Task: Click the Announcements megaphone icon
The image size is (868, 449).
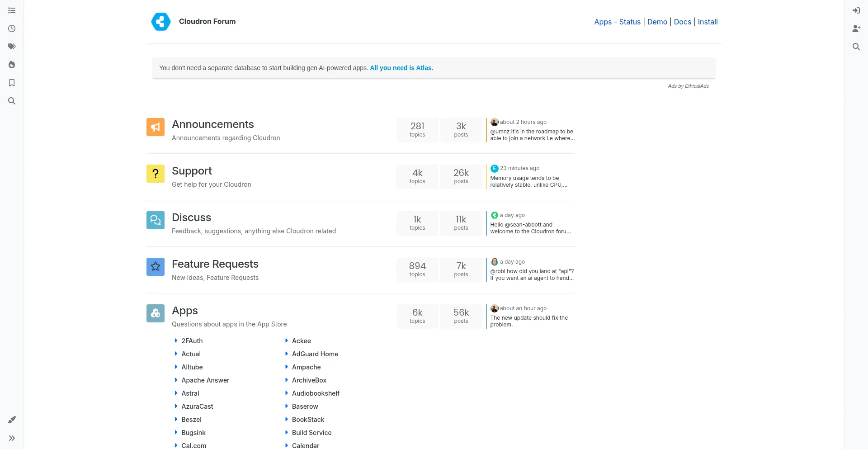Action: click(156, 127)
